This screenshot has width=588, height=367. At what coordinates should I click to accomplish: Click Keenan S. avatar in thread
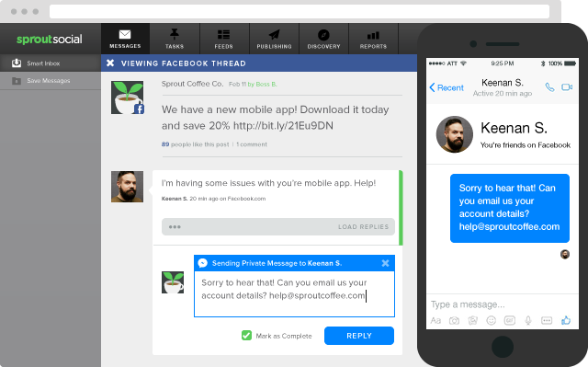(127, 187)
